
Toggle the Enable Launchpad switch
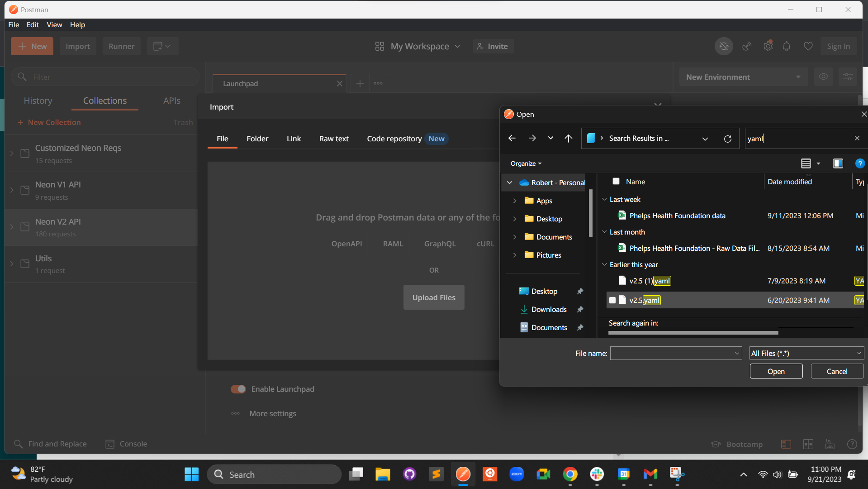[x=238, y=389]
